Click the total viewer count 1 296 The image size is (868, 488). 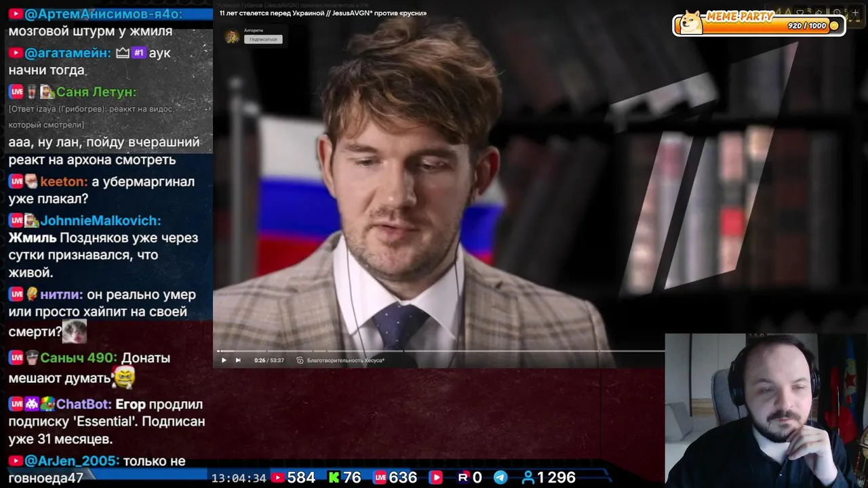pos(556,478)
